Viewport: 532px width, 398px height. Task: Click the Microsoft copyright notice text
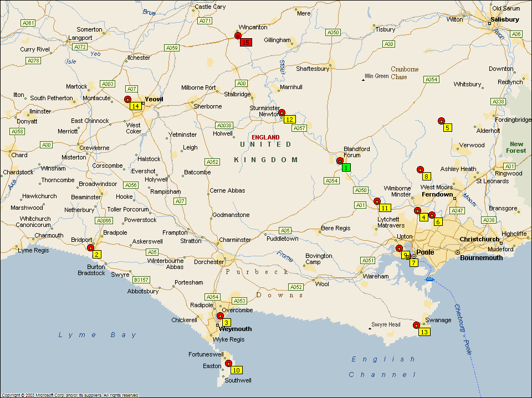pyautogui.click(x=69, y=395)
